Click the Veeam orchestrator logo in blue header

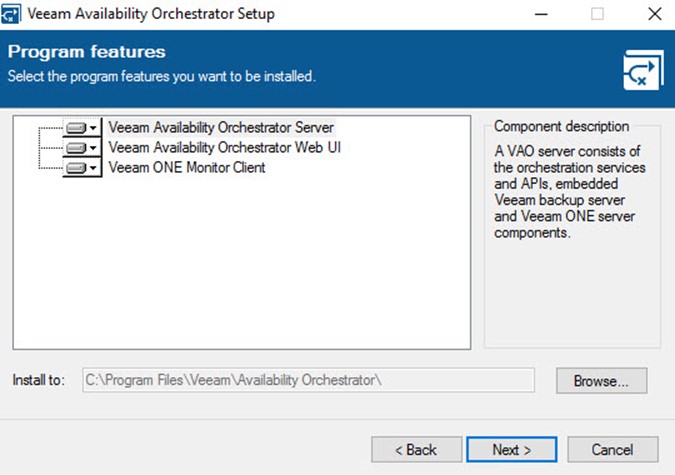pos(643,70)
